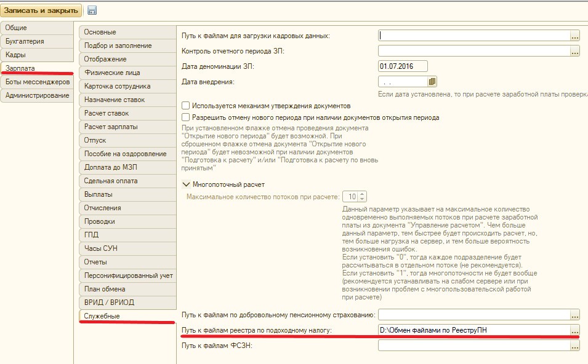Click the save diskette icon
This screenshot has width=588, height=364.
92,10
